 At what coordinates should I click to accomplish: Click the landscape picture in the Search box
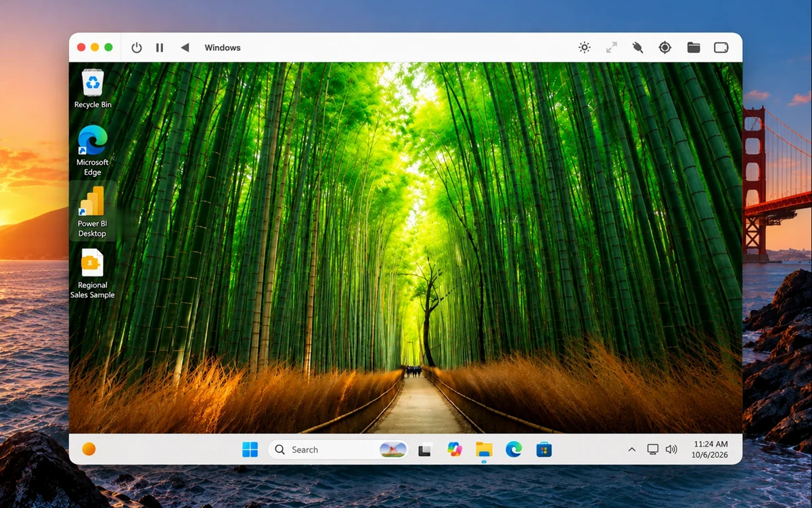click(x=393, y=450)
